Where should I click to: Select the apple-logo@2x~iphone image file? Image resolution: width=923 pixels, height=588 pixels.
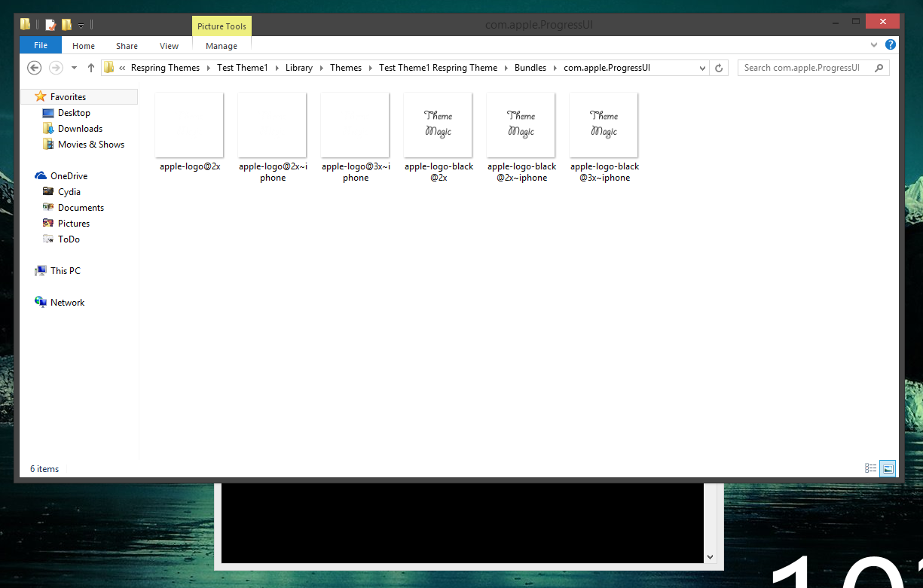point(272,138)
